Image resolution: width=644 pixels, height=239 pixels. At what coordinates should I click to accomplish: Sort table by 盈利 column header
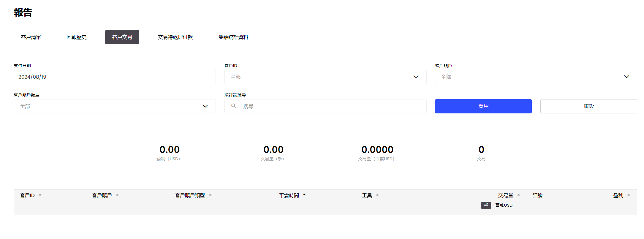click(x=622, y=195)
